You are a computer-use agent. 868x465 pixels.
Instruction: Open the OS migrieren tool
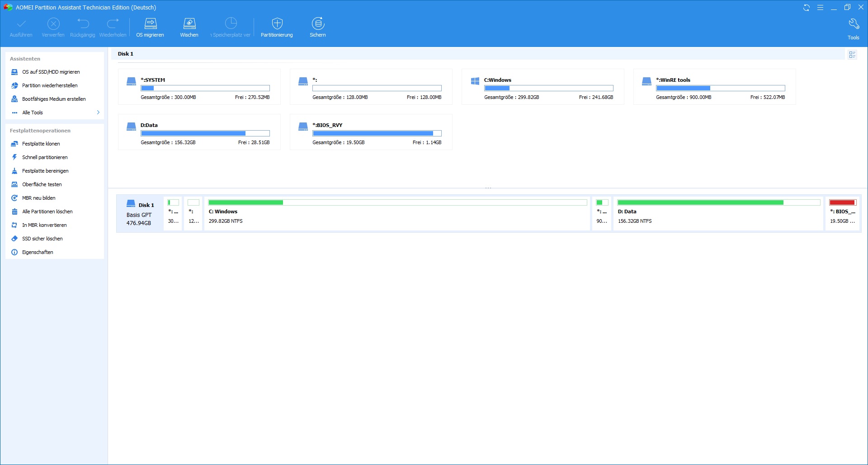[x=151, y=28]
